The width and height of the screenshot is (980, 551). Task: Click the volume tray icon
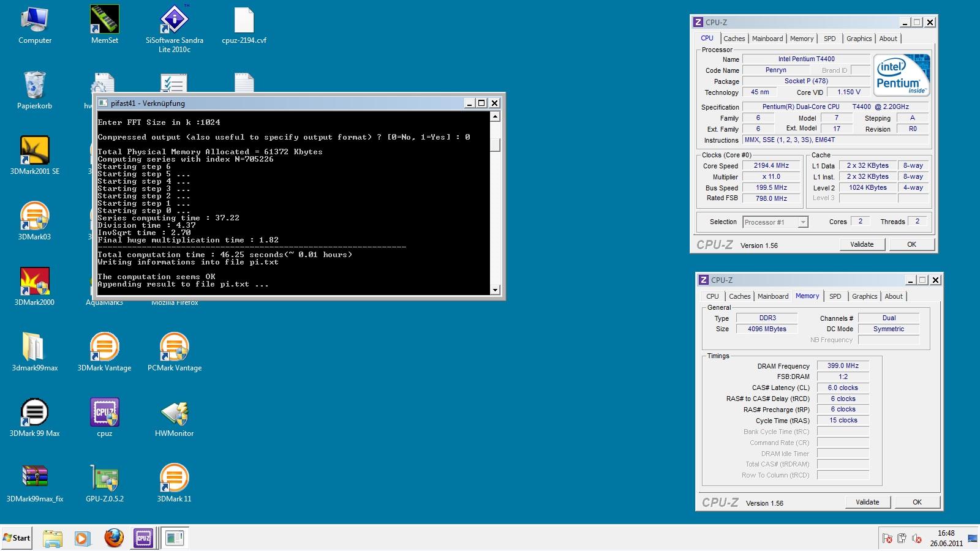[917, 539]
